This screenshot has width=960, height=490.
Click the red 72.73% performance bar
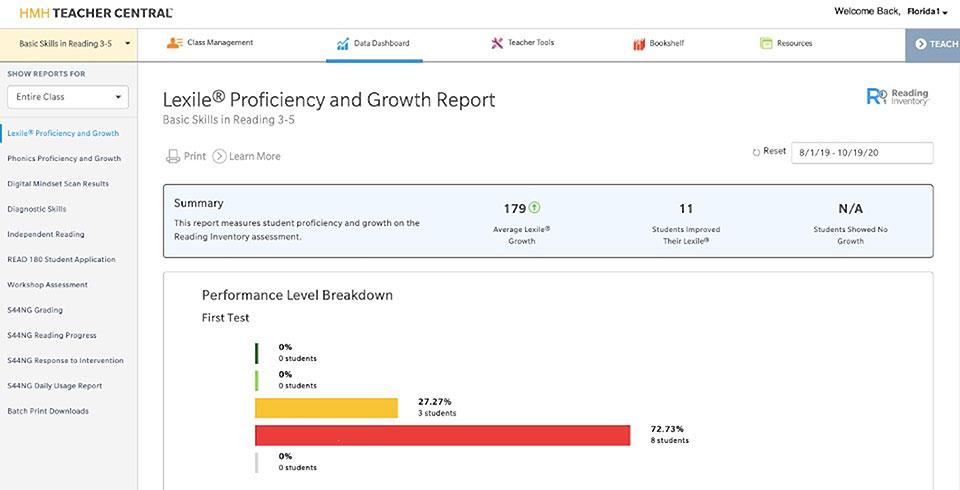click(443, 435)
